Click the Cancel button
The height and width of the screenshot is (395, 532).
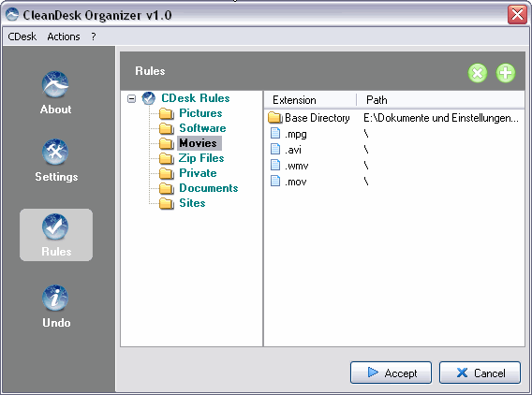pos(480,373)
